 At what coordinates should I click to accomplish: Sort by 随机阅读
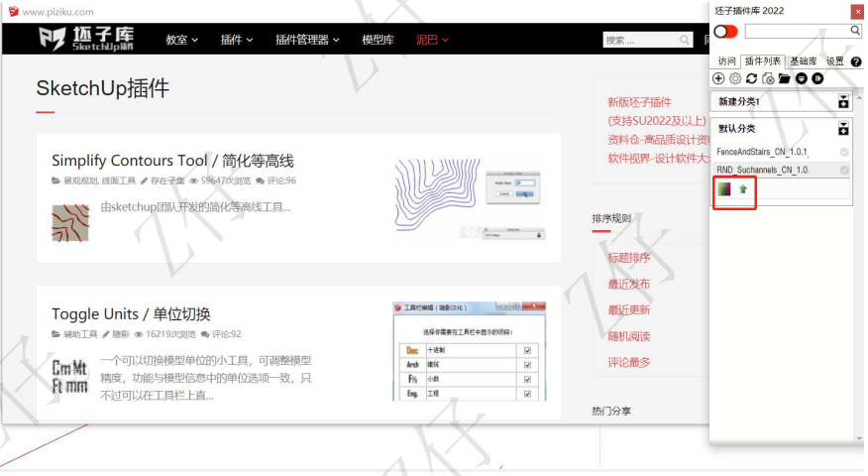pos(629,336)
